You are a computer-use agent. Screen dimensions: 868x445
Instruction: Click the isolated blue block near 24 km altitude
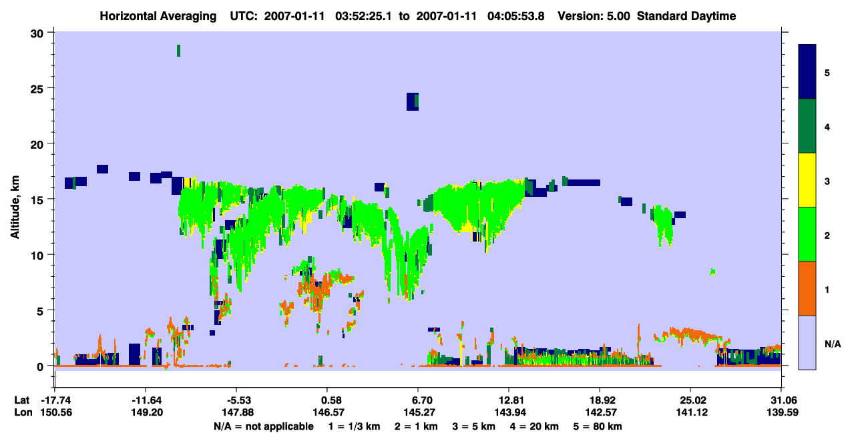(x=413, y=101)
